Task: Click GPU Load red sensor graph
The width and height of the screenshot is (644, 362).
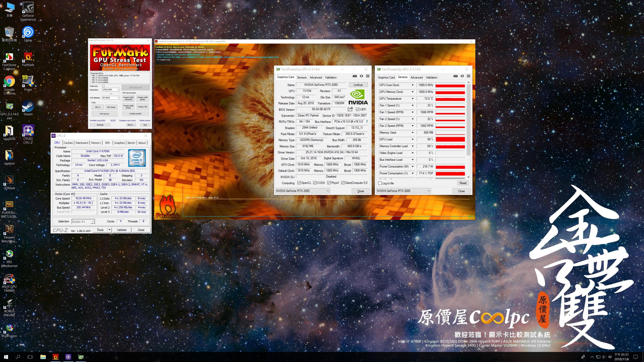Action: pos(450,139)
